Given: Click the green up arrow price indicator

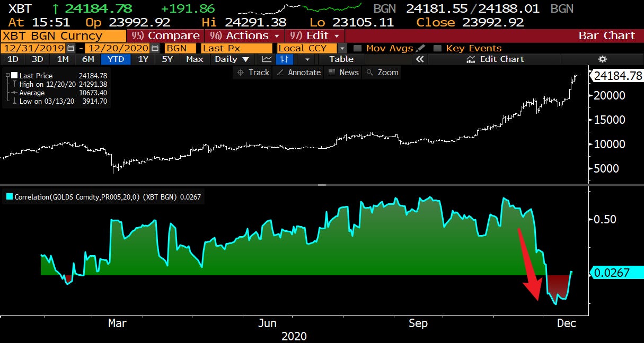Looking at the screenshot, I should (x=56, y=9).
